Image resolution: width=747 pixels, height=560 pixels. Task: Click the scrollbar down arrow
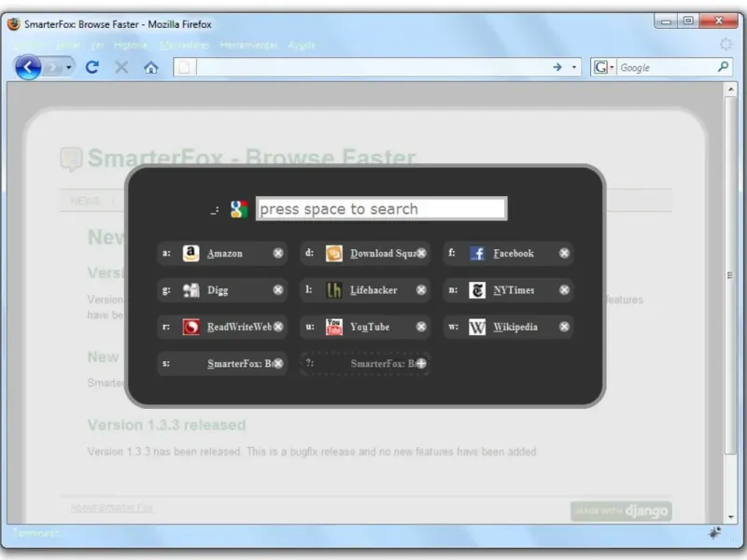[730, 516]
